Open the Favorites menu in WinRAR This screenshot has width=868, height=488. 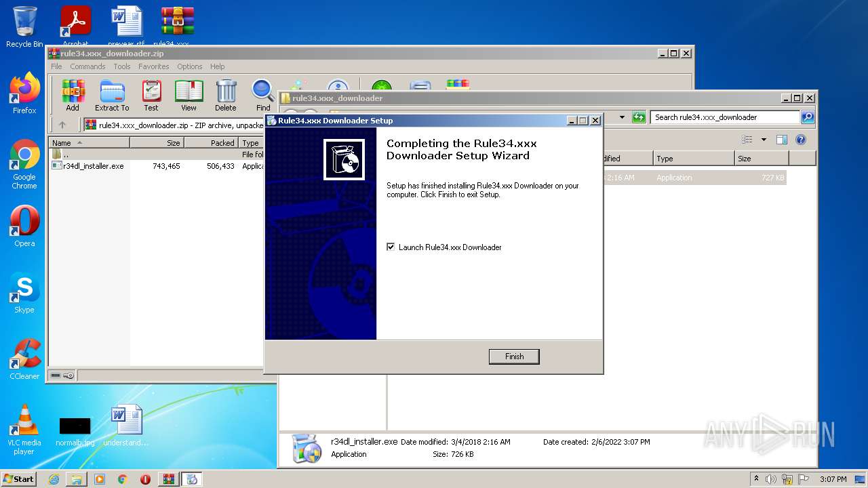point(154,66)
